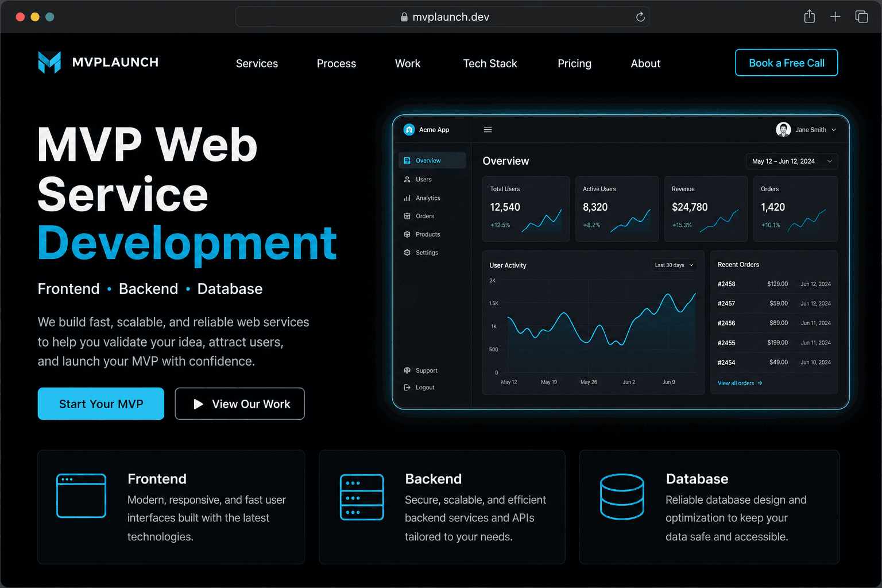Screen dimensions: 882x588
Task: Open the View all orders link
Action: click(x=740, y=383)
